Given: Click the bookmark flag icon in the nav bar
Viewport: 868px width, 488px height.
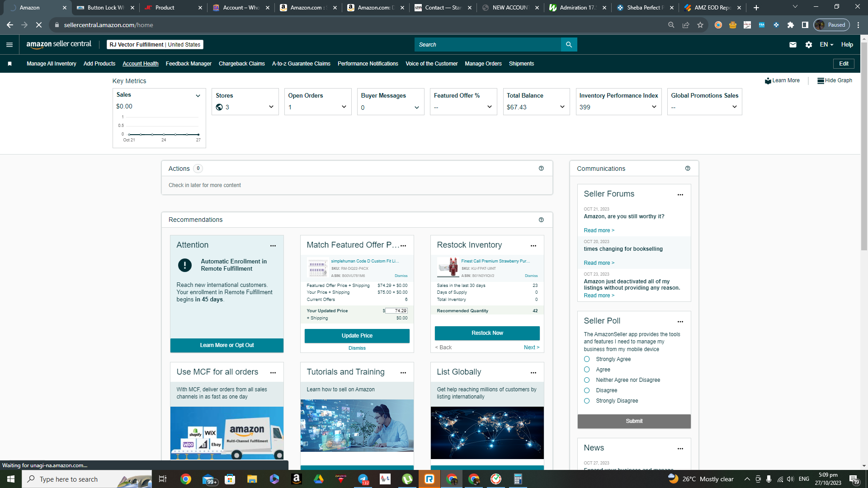Looking at the screenshot, I should click(9, 64).
